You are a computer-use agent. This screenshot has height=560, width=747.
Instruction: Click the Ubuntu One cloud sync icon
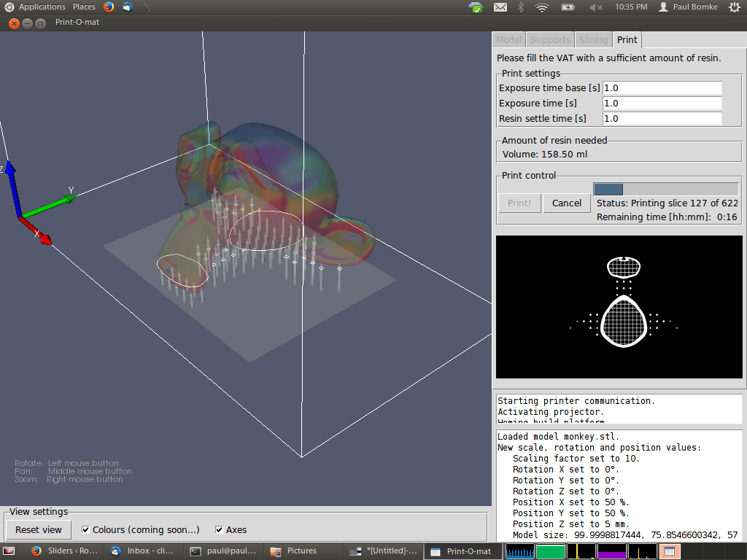point(476,7)
